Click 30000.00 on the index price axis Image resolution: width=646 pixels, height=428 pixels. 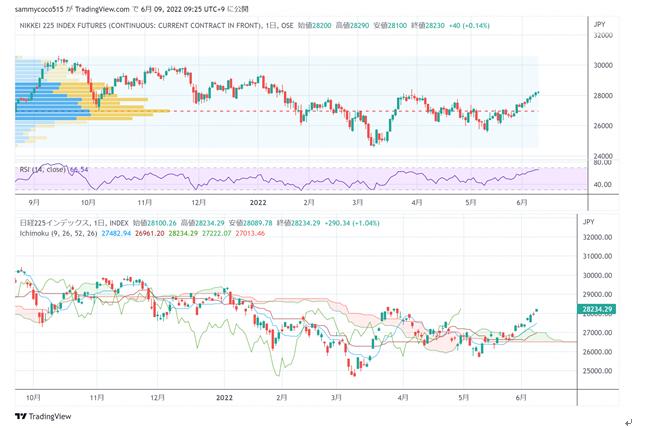click(597, 276)
